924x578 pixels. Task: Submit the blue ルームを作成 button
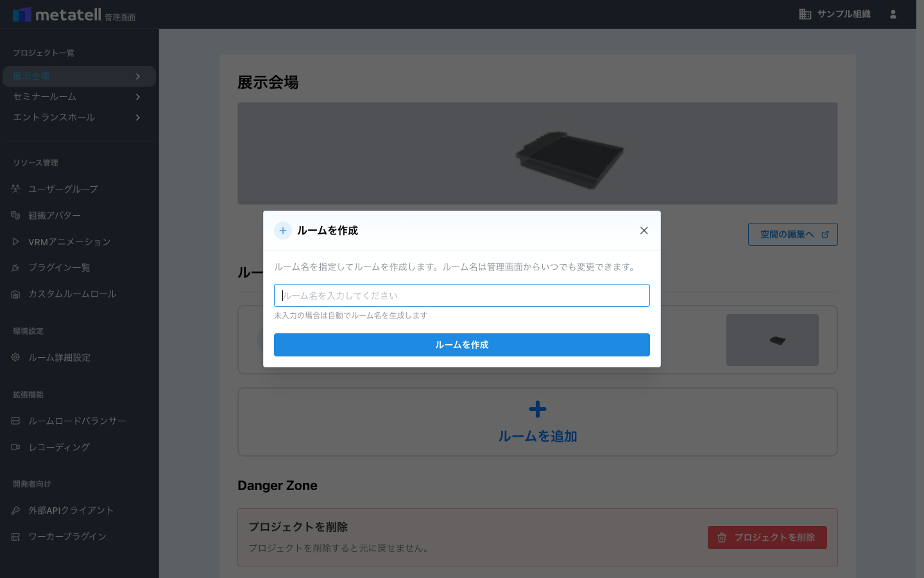(462, 345)
